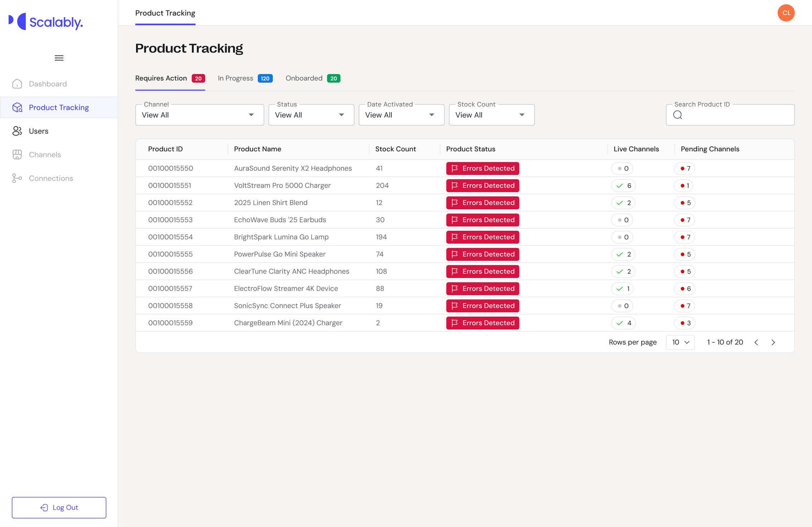Switch to the In Progress tab
The height and width of the screenshot is (527, 812).
(245, 78)
